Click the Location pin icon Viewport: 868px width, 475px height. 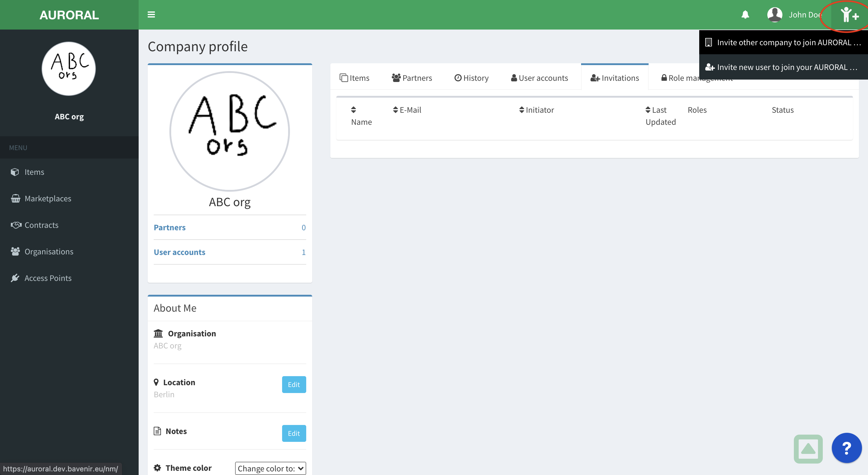[156, 382]
